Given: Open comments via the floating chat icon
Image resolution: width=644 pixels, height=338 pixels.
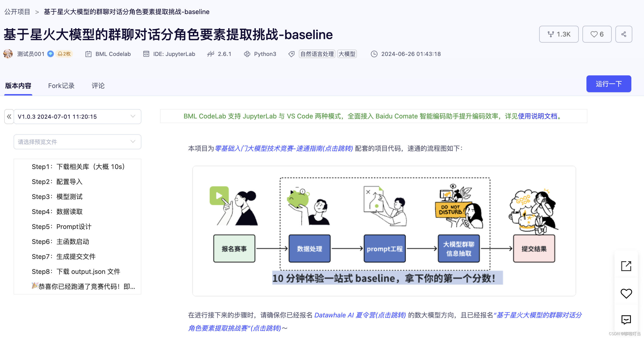Looking at the screenshot, I should coord(626,320).
